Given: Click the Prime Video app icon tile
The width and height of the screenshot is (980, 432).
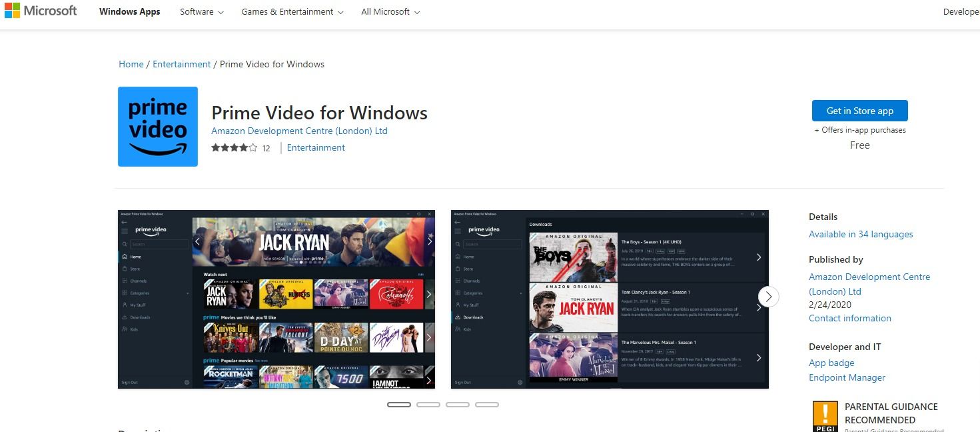Looking at the screenshot, I should [x=157, y=126].
